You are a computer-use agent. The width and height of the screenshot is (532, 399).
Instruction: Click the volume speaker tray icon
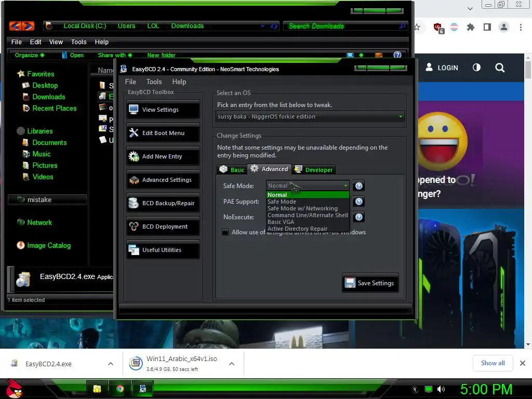441,389
